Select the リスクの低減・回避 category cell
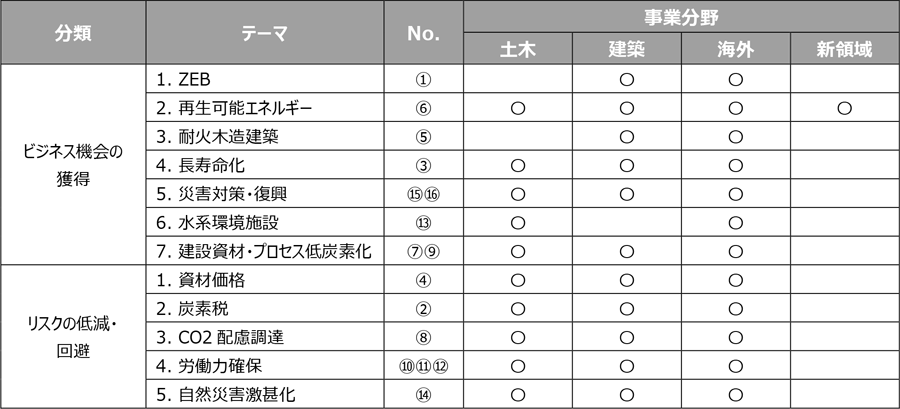This screenshot has height=409, width=900. pos(73,337)
